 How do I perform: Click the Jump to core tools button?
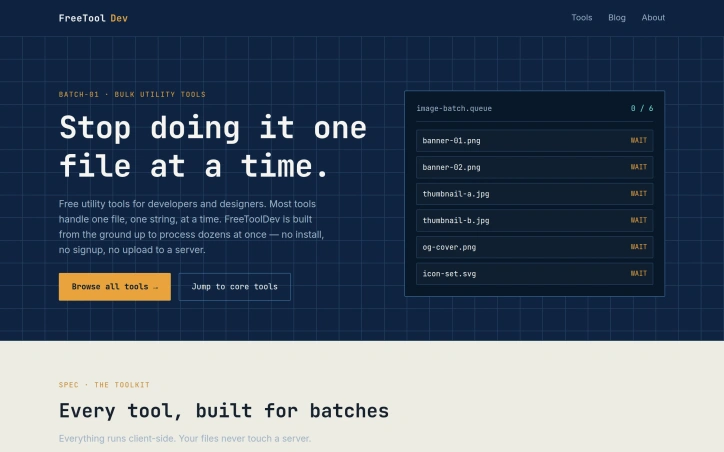(x=235, y=287)
